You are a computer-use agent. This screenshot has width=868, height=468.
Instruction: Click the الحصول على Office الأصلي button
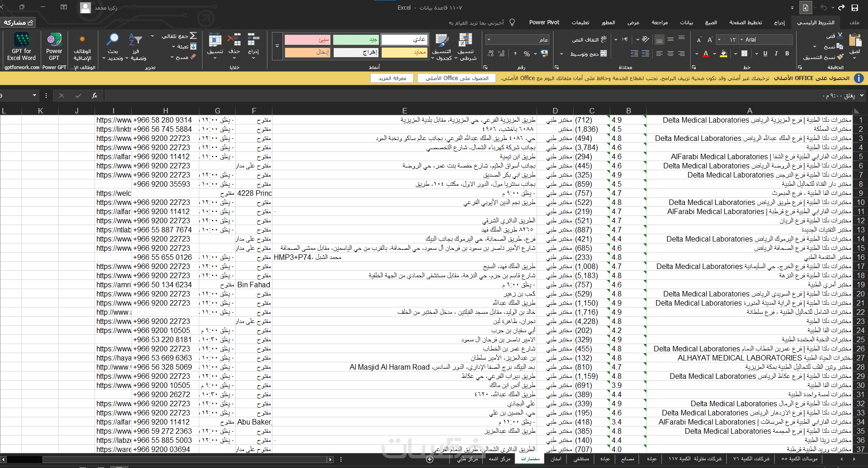click(x=457, y=78)
